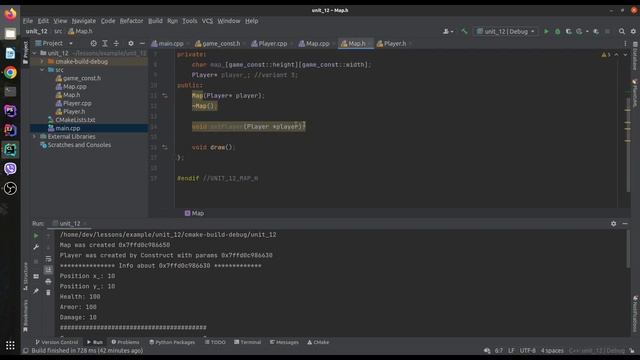The image size is (640, 360).
Task: Open IDE settings gear in top toolbar
Action: (633, 31)
